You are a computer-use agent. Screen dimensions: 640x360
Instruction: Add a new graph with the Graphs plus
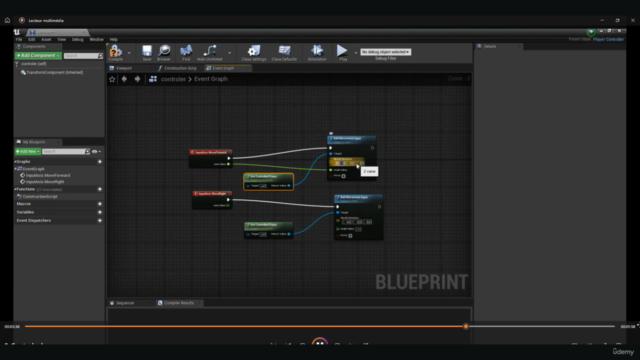tap(100, 162)
